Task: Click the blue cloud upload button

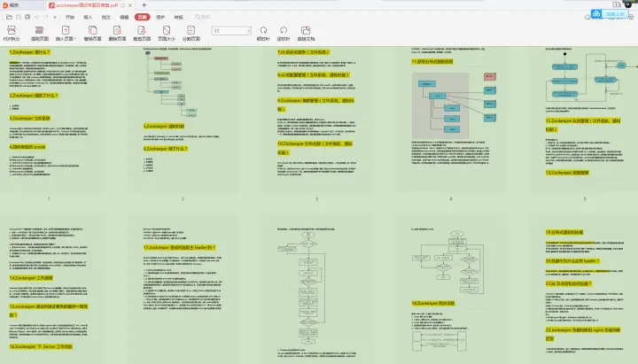Action: [610, 14]
